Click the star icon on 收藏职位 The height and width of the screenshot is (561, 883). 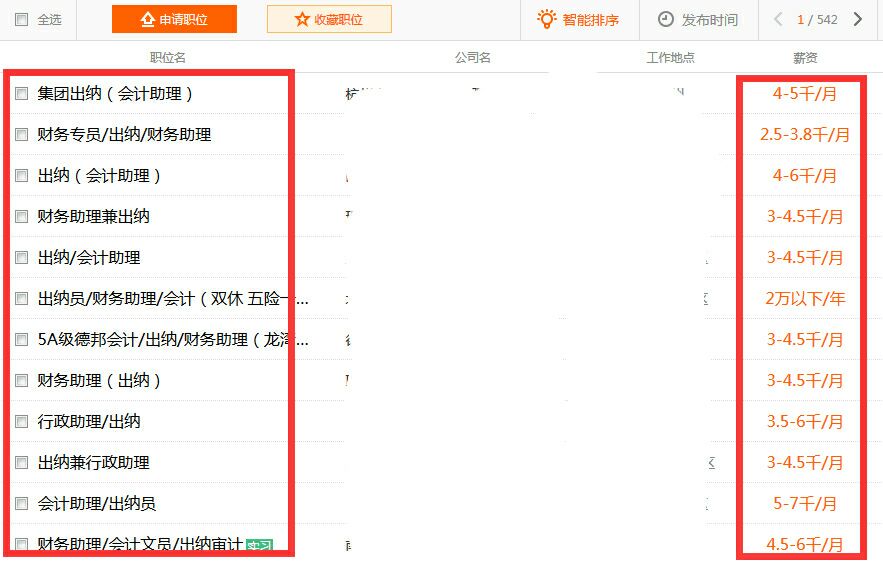tap(302, 19)
